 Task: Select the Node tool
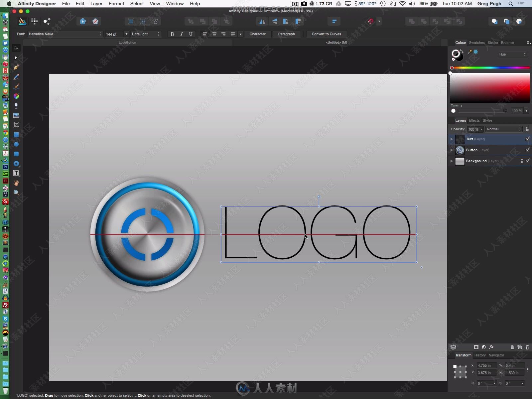[16, 58]
